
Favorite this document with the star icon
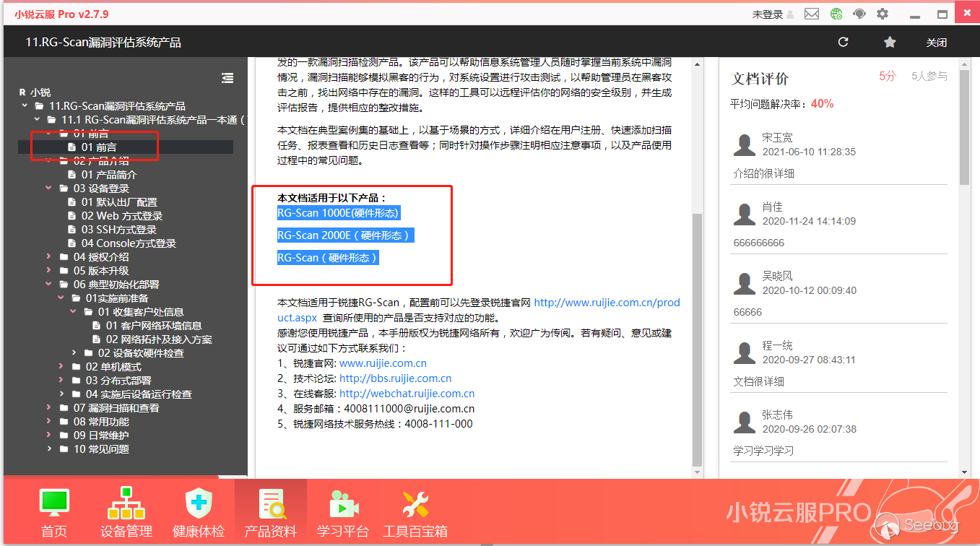click(x=890, y=43)
